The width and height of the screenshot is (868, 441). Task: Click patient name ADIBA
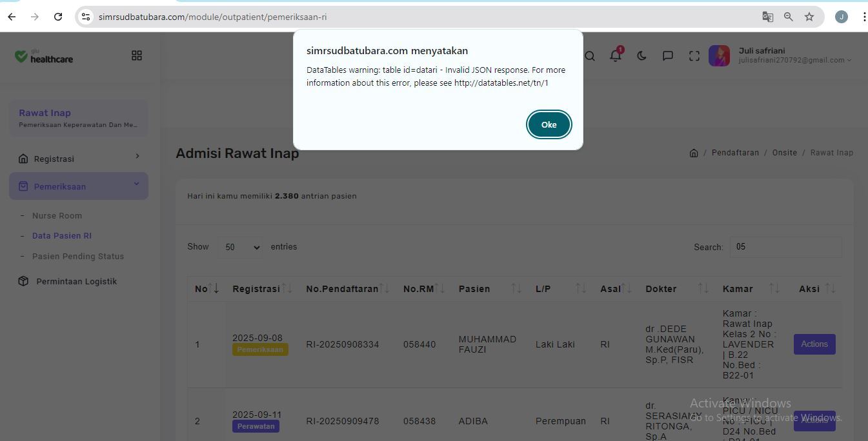coord(473,421)
